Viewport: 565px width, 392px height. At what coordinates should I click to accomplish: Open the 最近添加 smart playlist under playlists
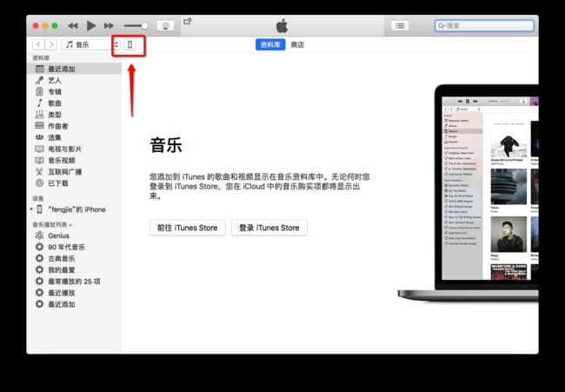click(x=74, y=304)
